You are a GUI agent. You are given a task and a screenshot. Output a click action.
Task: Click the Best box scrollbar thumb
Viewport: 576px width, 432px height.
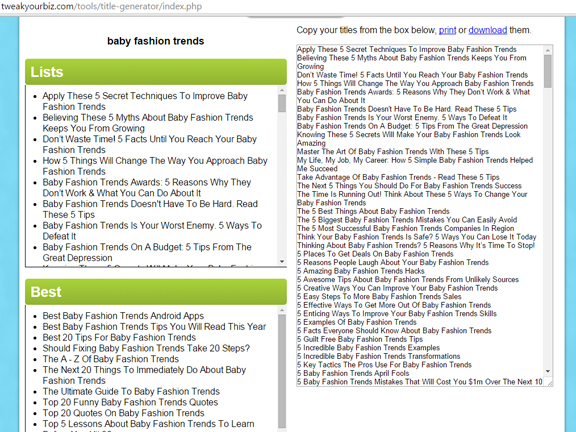tap(282, 371)
